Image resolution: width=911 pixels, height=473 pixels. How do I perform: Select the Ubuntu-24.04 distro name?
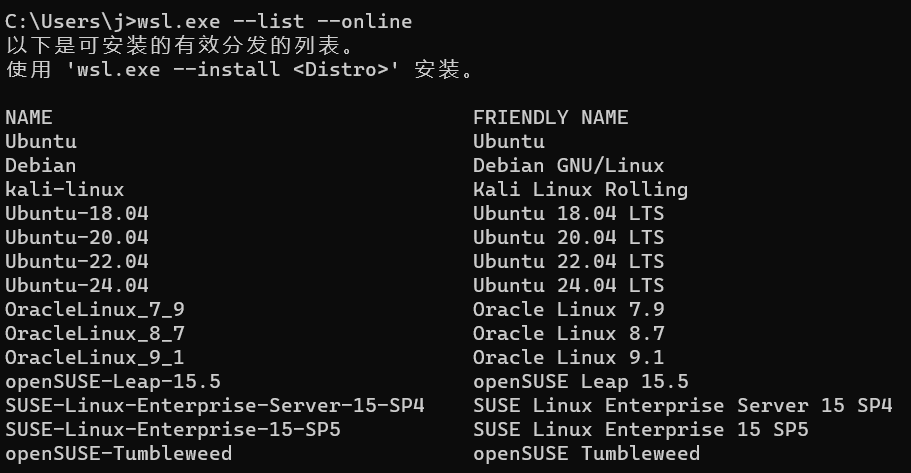click(76, 285)
